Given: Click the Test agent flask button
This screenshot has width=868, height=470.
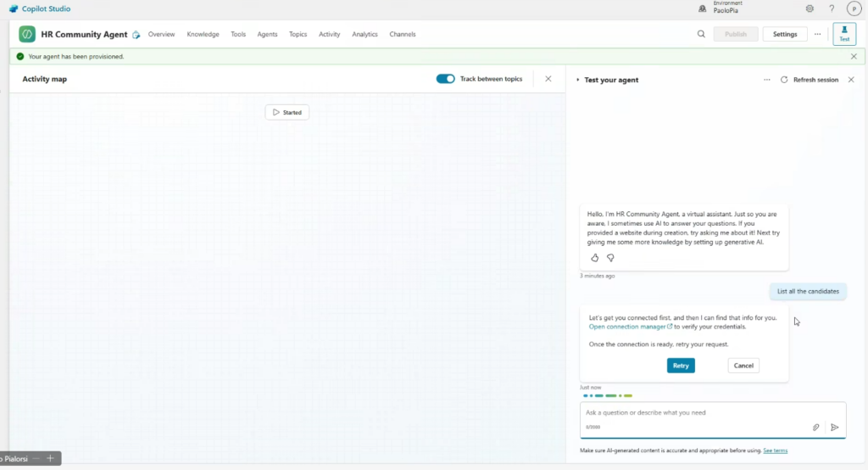Looking at the screenshot, I should [844, 34].
